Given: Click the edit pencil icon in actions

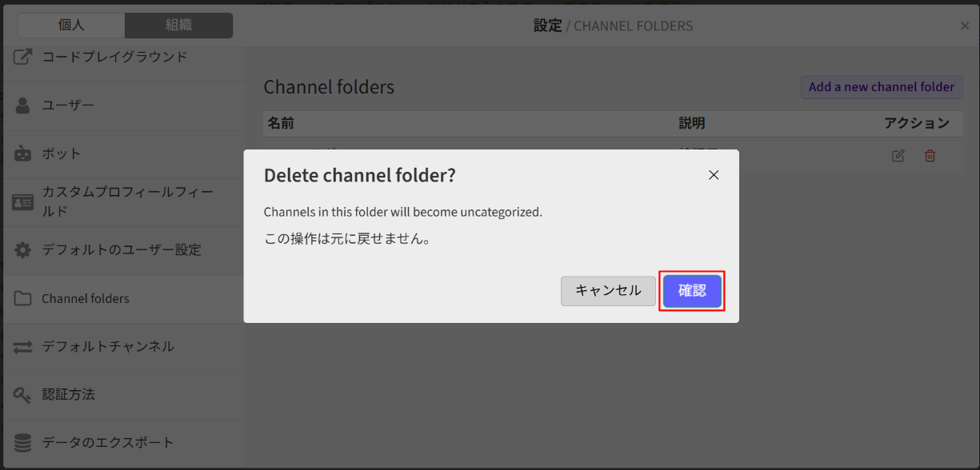Looking at the screenshot, I should (898, 156).
